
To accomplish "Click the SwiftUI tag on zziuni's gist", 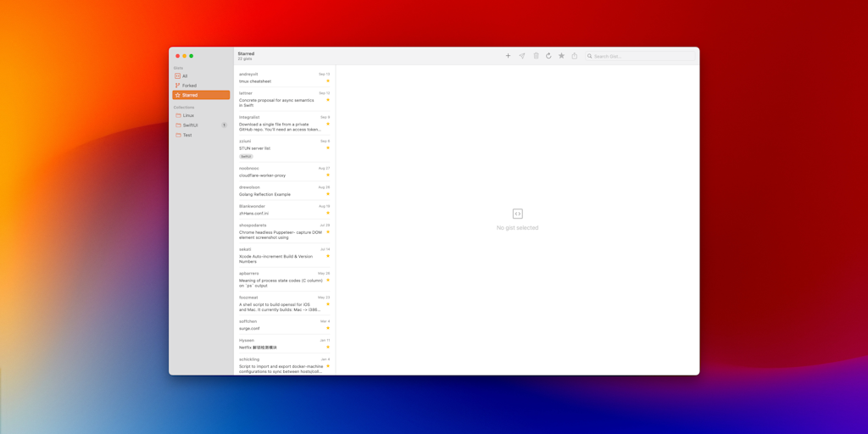I will 246,157.
